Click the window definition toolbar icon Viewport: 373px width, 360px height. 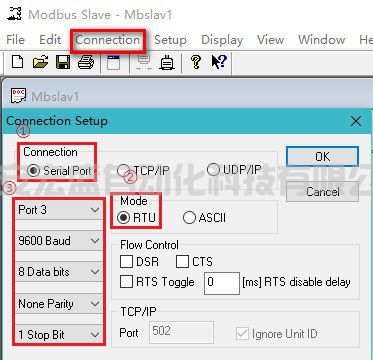click(113, 62)
